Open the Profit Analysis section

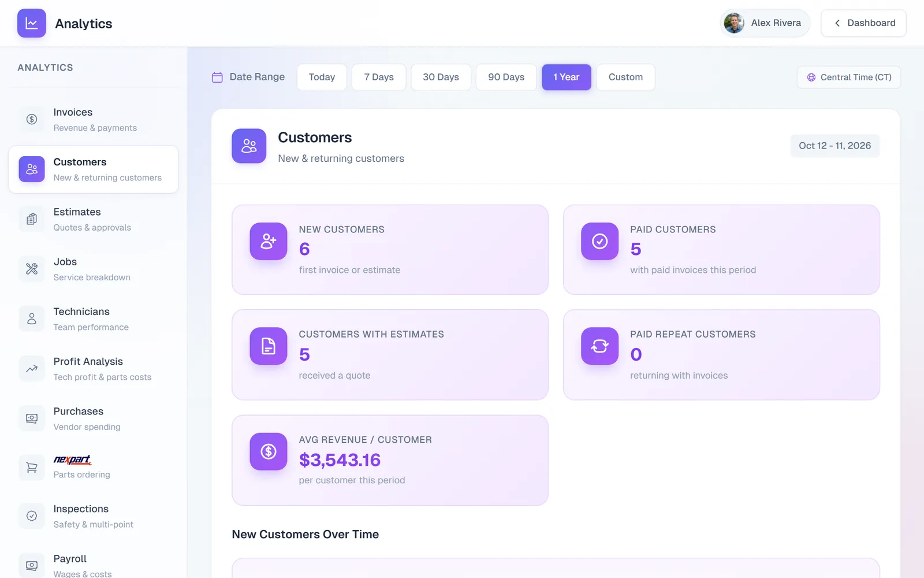coord(94,368)
